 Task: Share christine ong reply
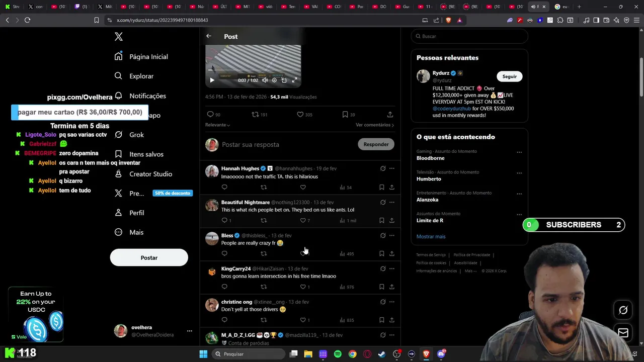[x=391, y=320]
